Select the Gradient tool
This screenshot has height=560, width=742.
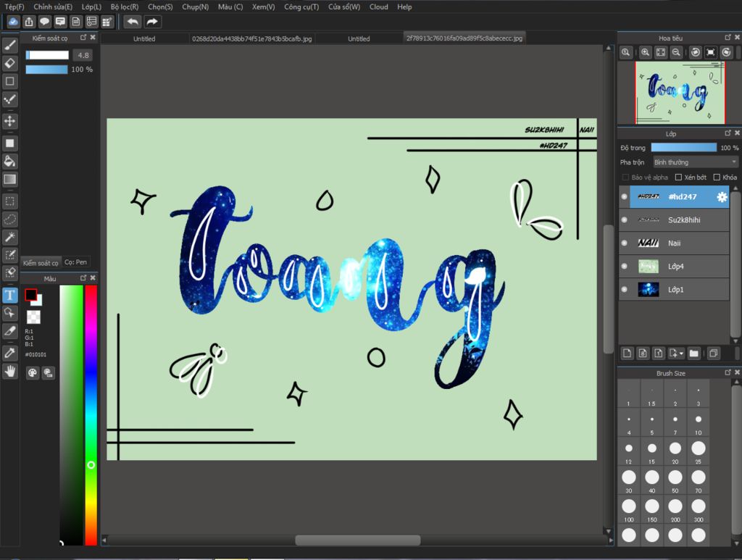tap(10, 179)
